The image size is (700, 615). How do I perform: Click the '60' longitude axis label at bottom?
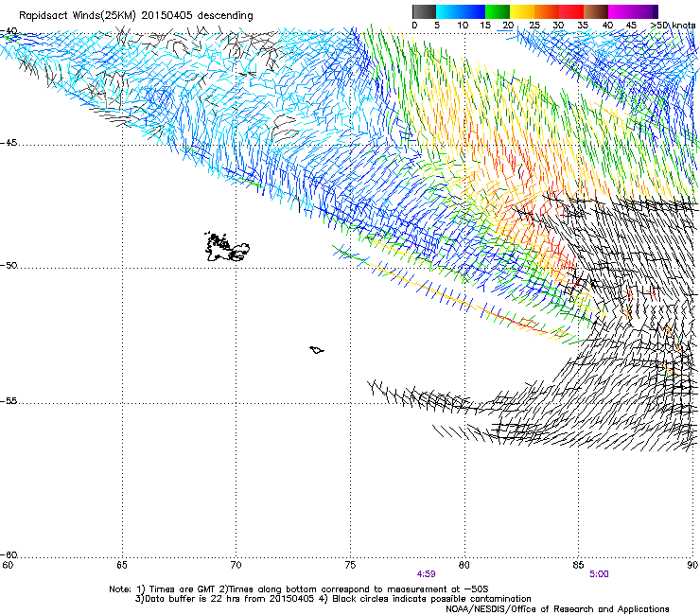[8, 566]
